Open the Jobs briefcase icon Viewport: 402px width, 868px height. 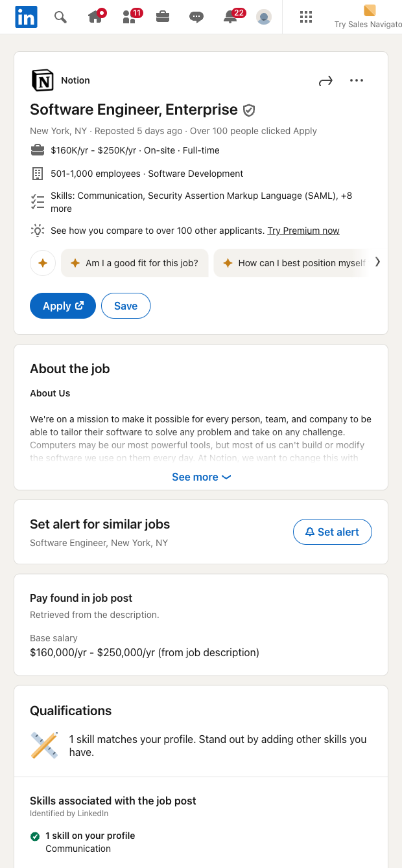(x=163, y=17)
